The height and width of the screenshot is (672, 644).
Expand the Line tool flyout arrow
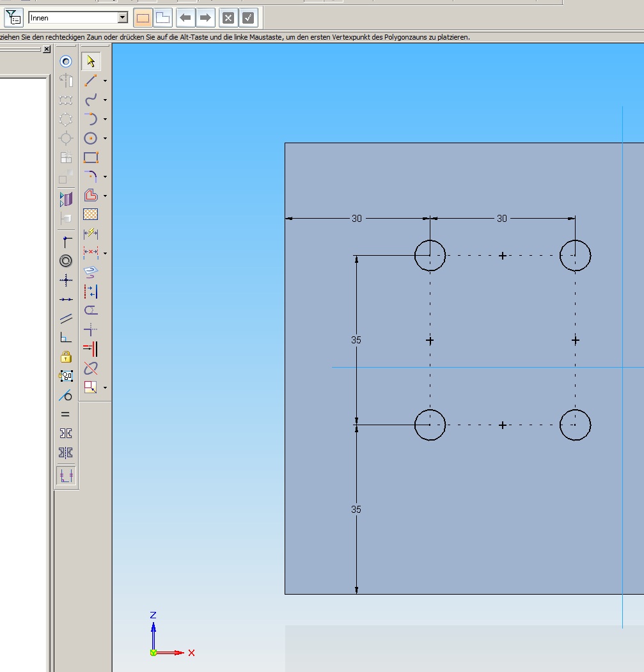point(106,81)
